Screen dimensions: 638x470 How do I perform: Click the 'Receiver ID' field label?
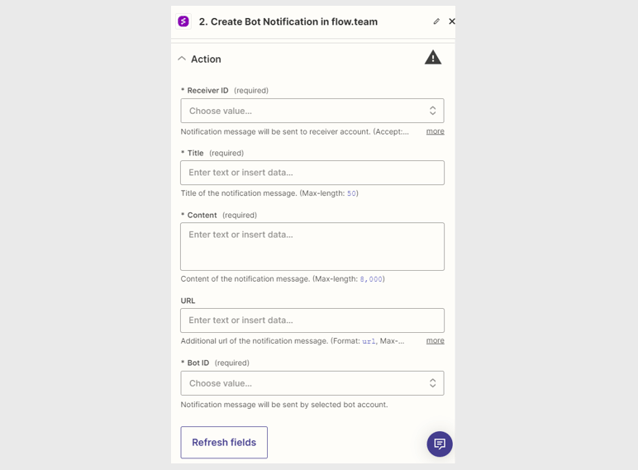(x=207, y=90)
